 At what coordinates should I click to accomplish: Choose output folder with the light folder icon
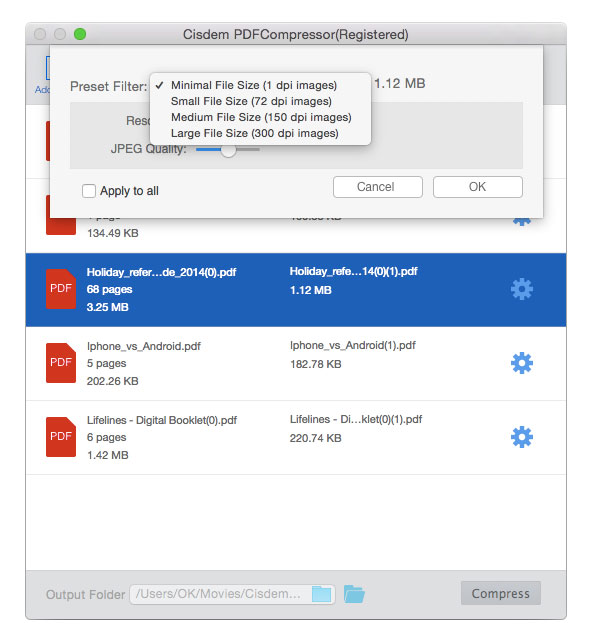click(322, 594)
